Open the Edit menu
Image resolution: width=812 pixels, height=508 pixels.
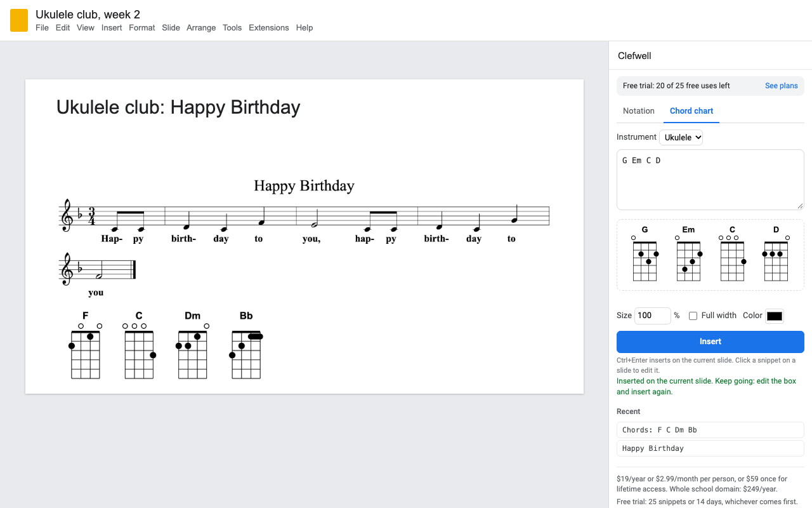(x=63, y=28)
